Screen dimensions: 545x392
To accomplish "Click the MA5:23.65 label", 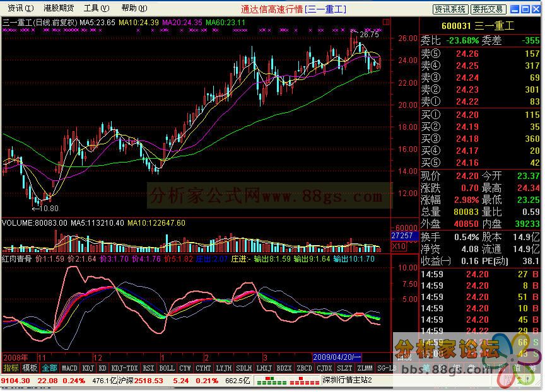I will [x=97, y=23].
